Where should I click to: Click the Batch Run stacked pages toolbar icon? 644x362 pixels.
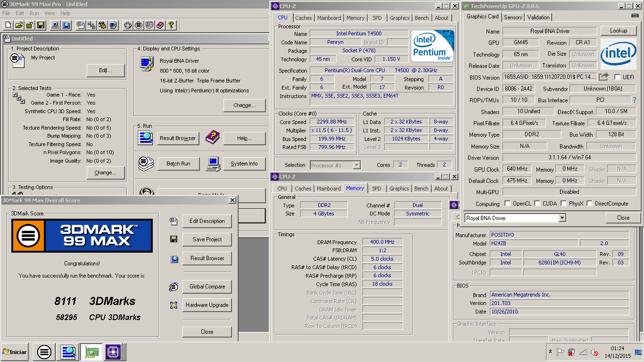pyautogui.click(x=149, y=25)
